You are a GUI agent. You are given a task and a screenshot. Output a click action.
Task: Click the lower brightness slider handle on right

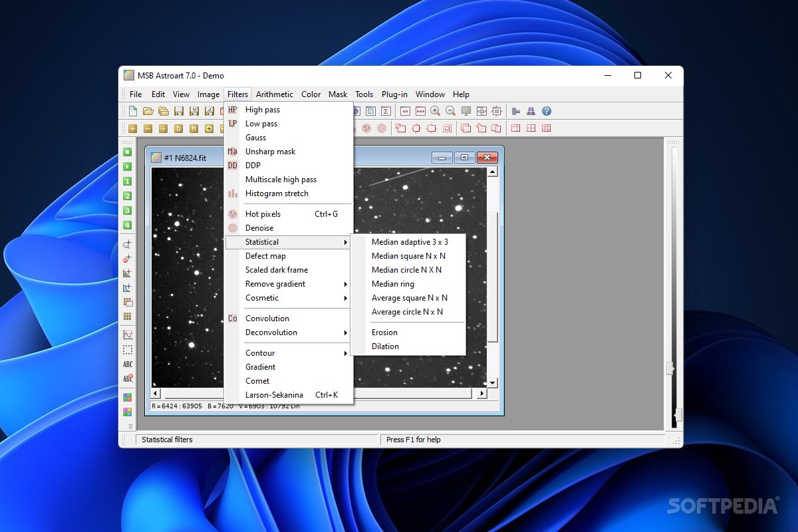[x=677, y=416]
